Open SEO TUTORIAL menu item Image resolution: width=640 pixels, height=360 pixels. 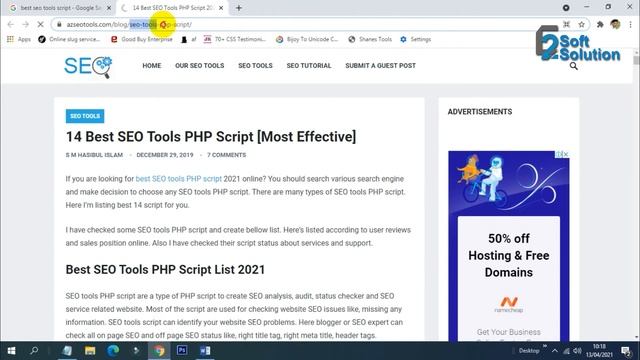coord(309,66)
